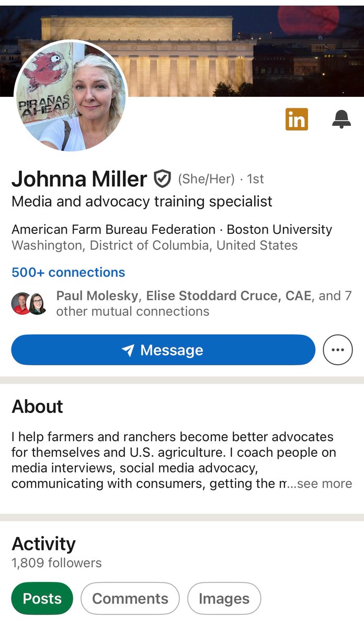Open the Boston University education link
This screenshot has width=364, height=628.
279,229
